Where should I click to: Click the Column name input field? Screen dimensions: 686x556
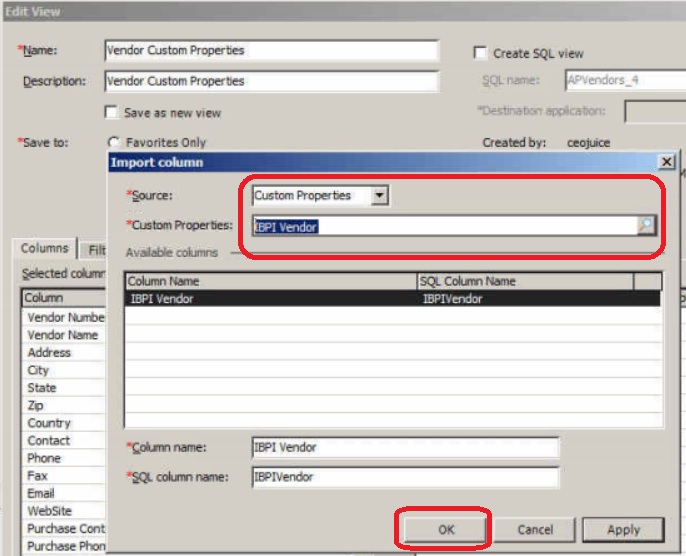[406, 448]
